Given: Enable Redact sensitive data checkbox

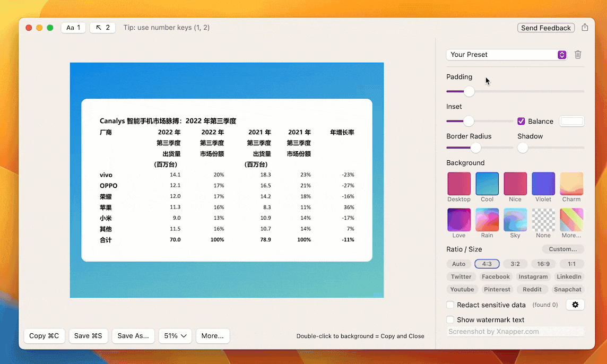Looking at the screenshot, I should [x=450, y=305].
